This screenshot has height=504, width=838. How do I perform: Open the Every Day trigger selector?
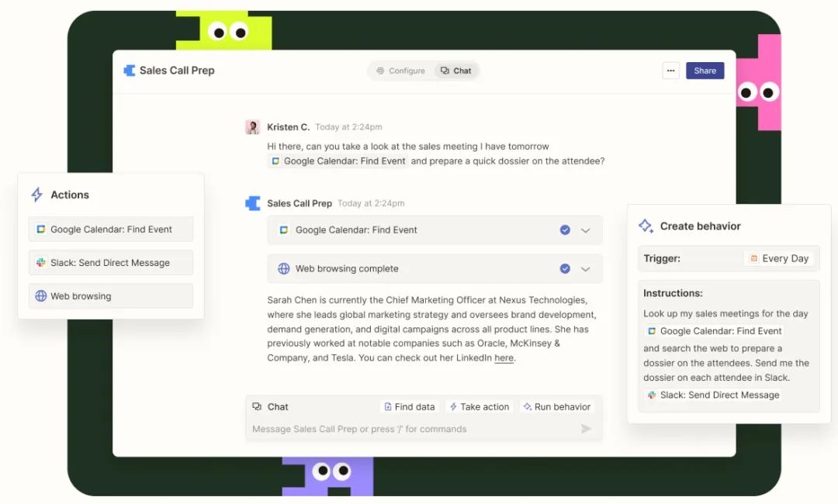click(x=779, y=258)
